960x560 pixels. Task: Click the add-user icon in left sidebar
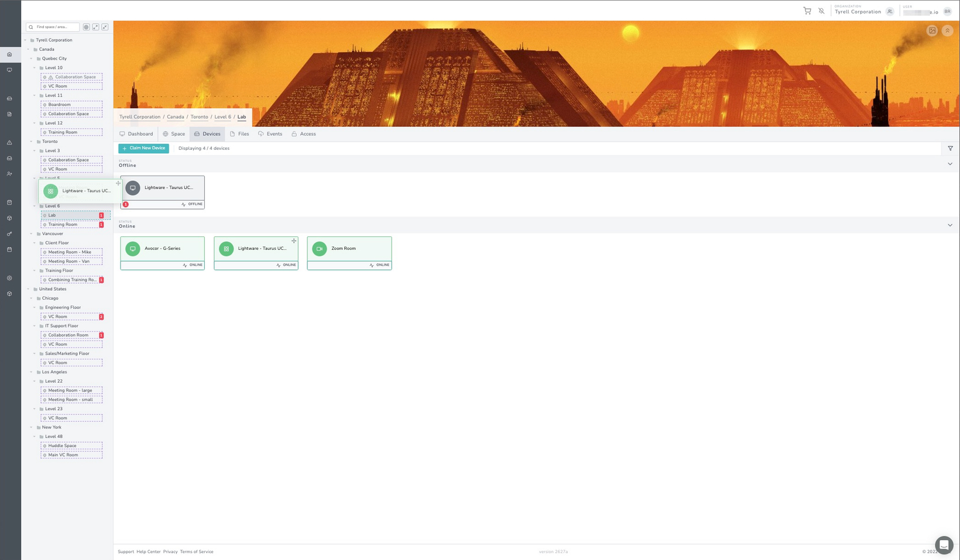coord(9,174)
